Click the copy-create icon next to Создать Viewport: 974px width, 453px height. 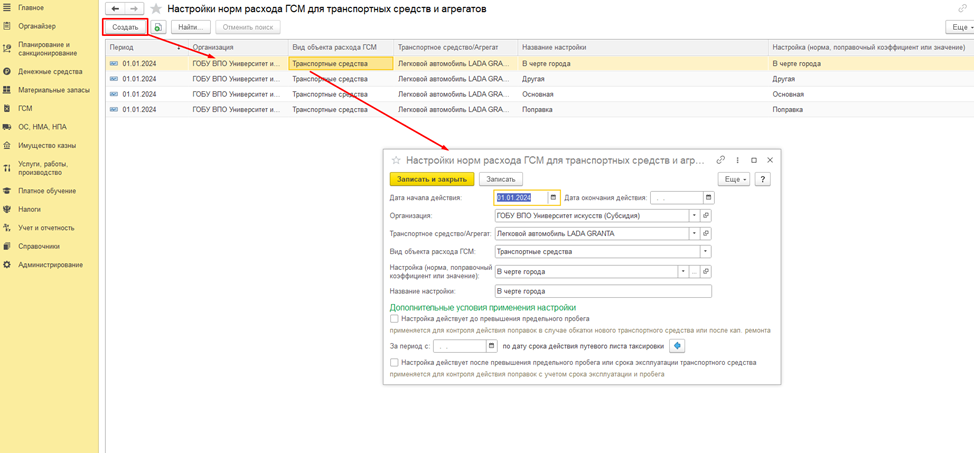[x=158, y=27]
